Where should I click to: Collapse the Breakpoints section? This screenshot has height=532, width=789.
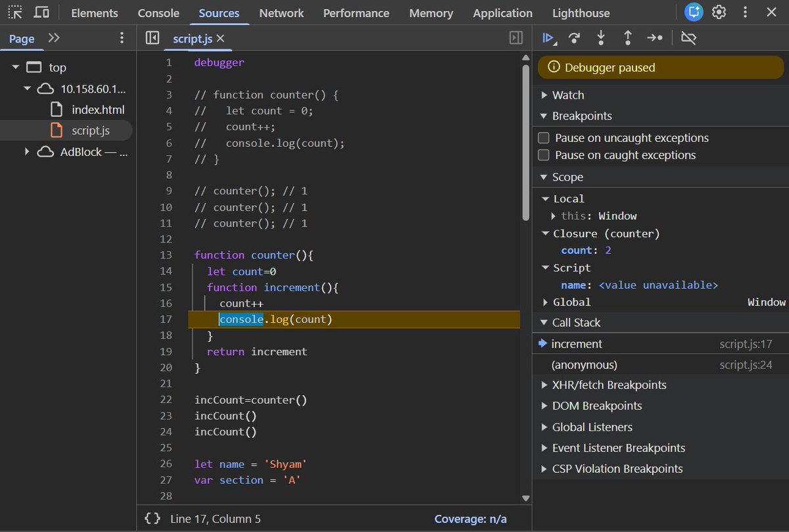click(x=544, y=116)
